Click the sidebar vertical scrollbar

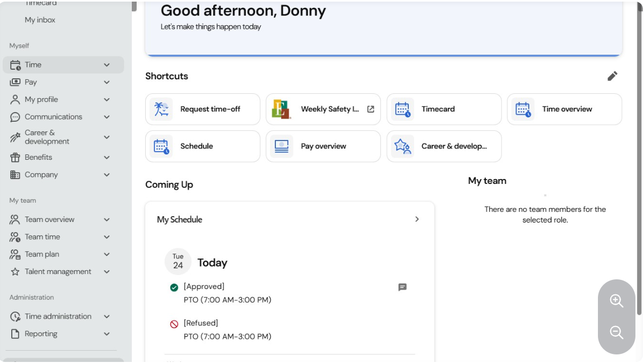coord(134,6)
